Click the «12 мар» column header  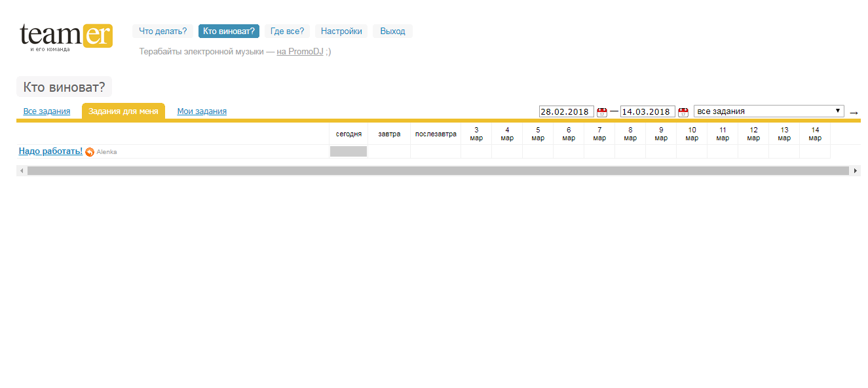753,134
